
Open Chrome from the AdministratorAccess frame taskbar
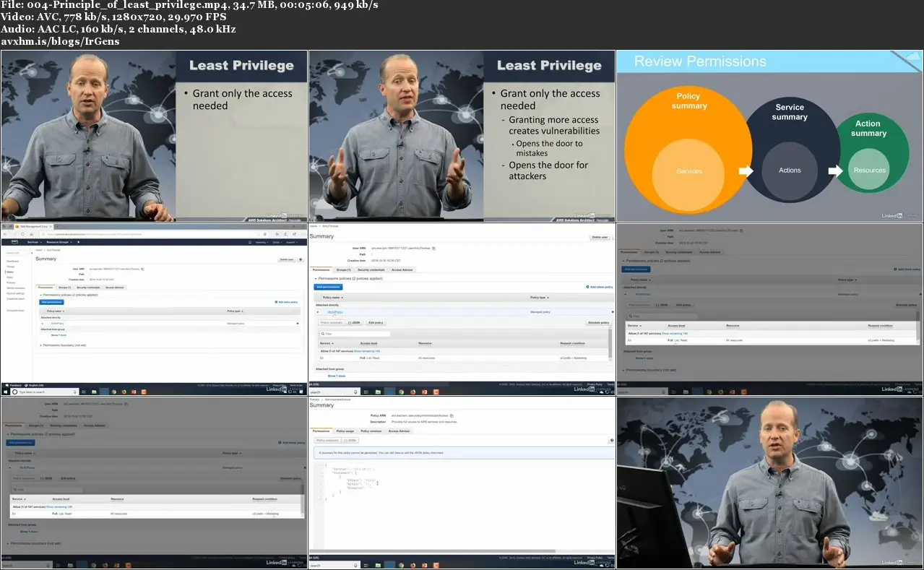pos(401,565)
